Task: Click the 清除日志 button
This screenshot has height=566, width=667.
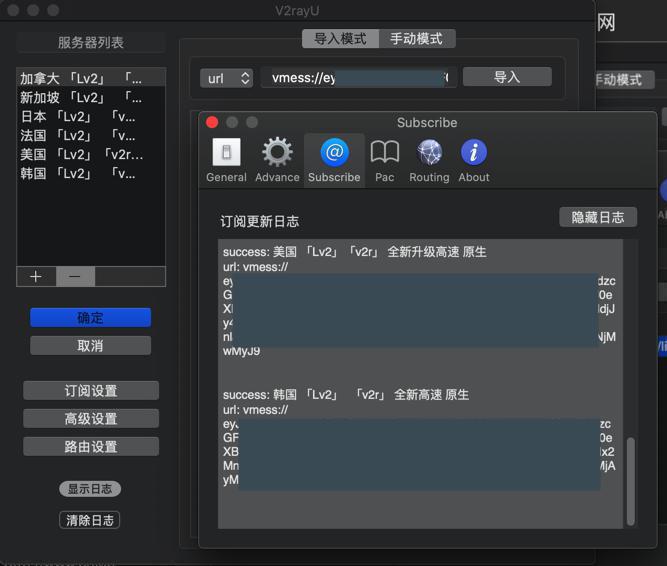Action: click(90, 520)
